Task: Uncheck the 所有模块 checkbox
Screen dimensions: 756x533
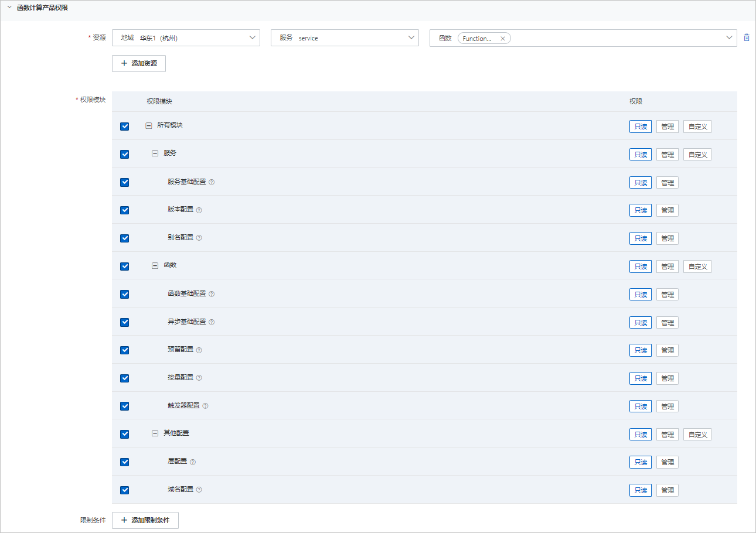Action: coord(124,126)
